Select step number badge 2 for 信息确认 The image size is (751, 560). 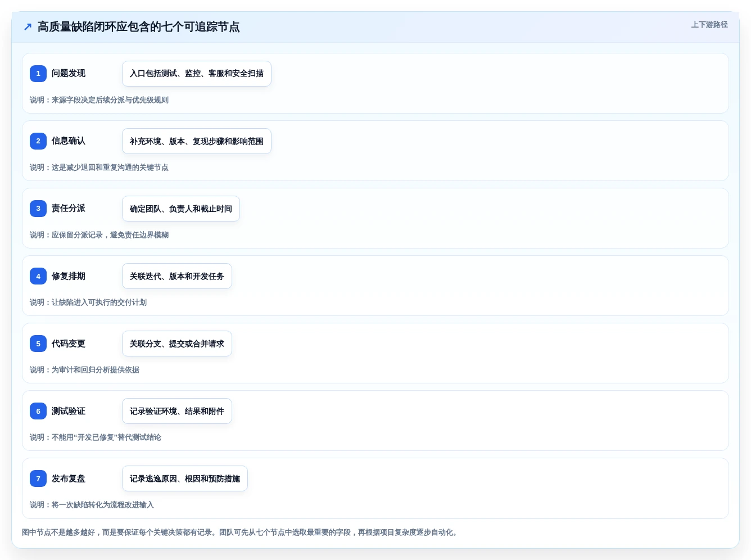click(38, 141)
